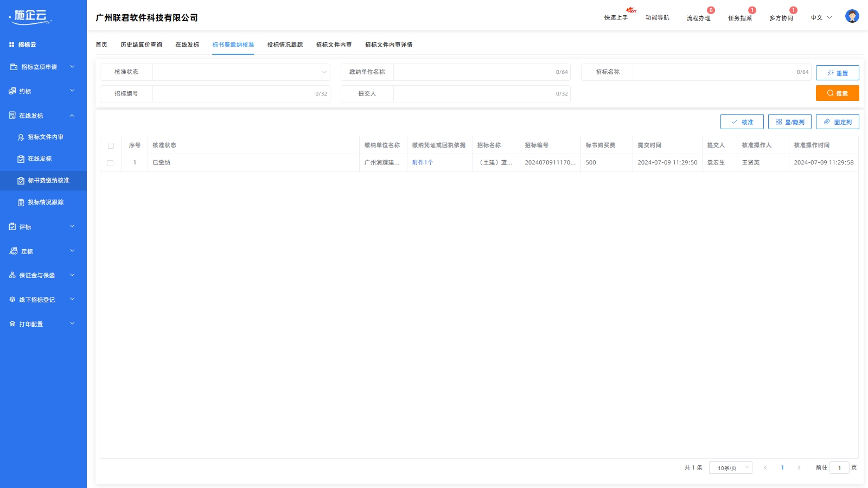This screenshot has width=868, height=488.
Task: Switch to the 招标文件内审详情 tab
Action: 388,45
